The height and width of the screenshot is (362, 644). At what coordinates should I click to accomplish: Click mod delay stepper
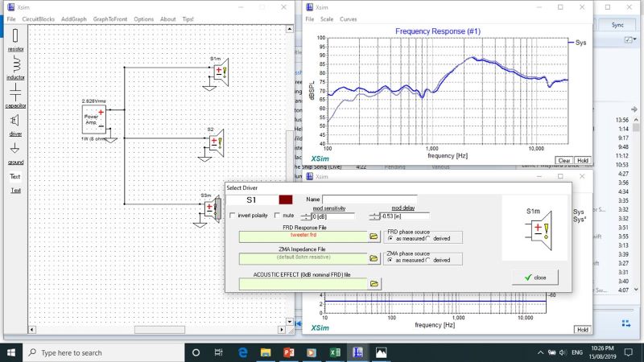374,216
